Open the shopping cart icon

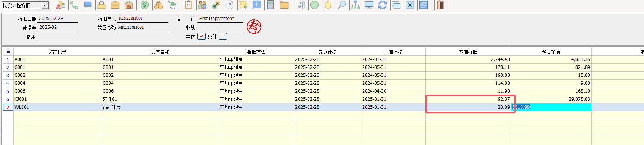172,5
